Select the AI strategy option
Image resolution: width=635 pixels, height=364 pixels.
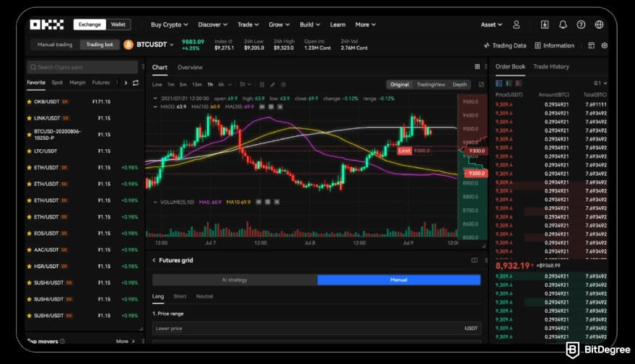coord(235,280)
